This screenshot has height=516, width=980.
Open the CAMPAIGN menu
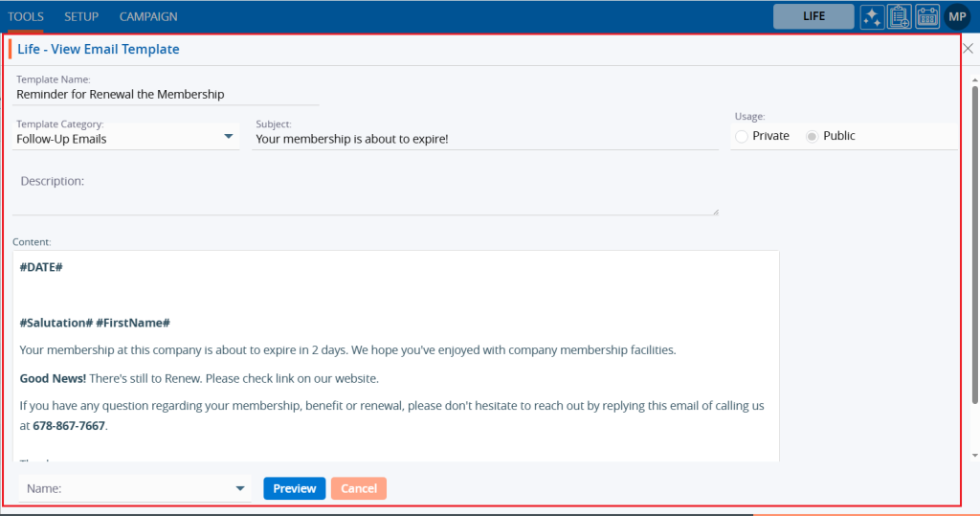pos(148,16)
